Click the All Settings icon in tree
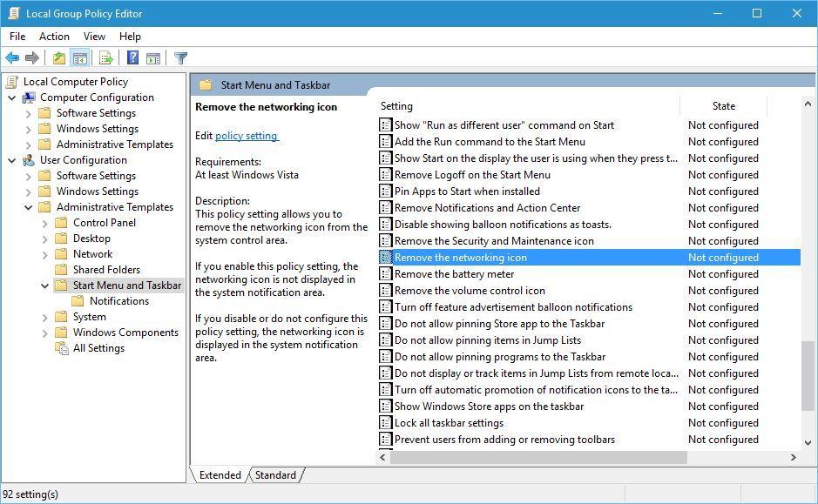The height and width of the screenshot is (504, 818). (x=62, y=348)
